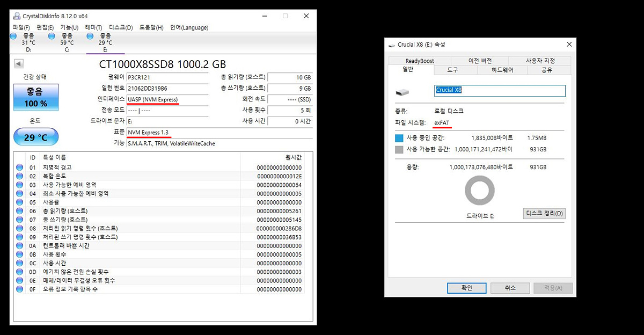Click the 취소 button
The width and height of the screenshot is (644, 335).
510,288
